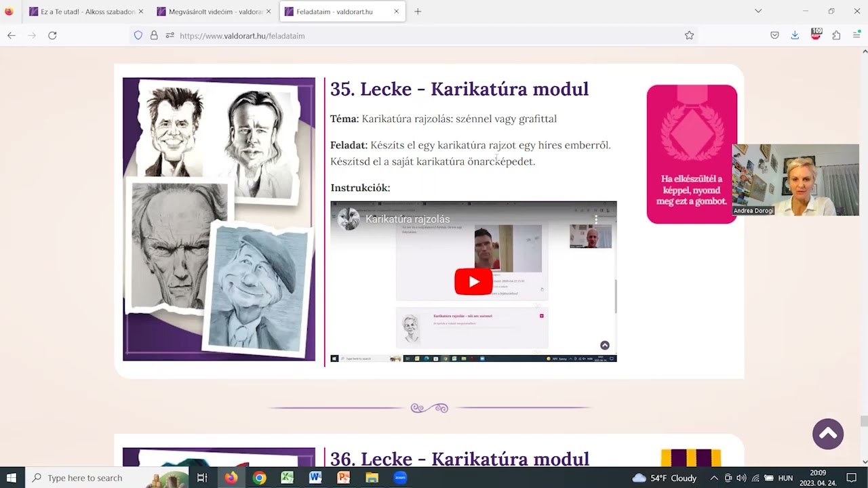868x488 pixels.
Task: Open the Zoom taskbar icon
Action: [400, 478]
